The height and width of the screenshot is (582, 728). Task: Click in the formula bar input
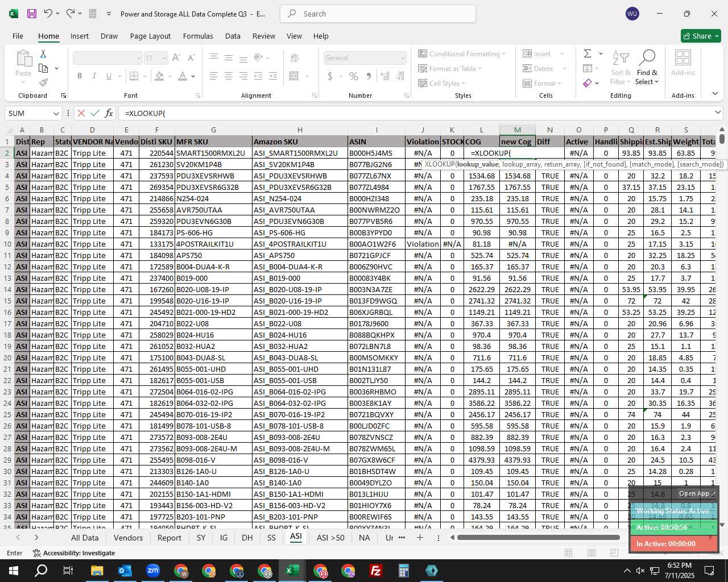[415, 113]
